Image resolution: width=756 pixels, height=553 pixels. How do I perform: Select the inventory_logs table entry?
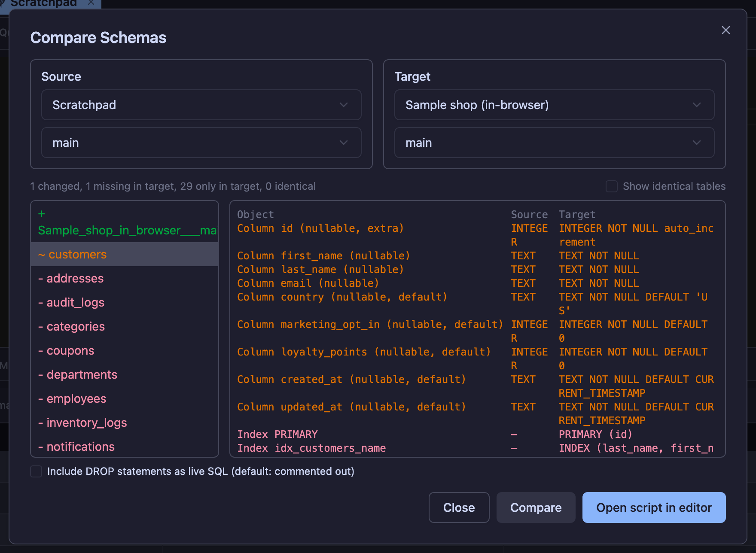[125, 422]
